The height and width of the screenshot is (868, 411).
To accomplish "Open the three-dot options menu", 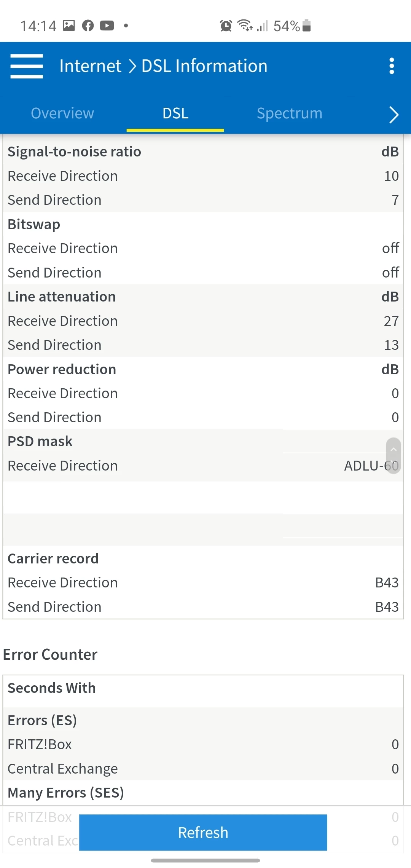I will (392, 66).
